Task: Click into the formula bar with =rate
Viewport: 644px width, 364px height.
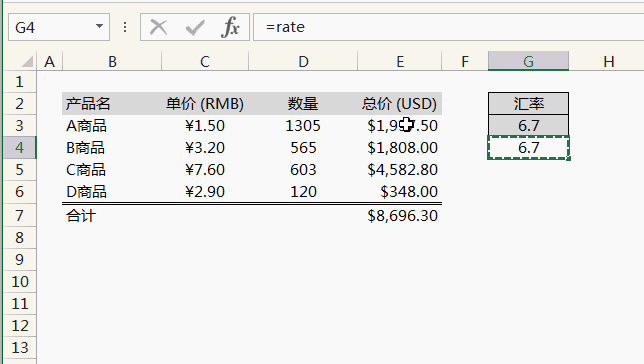Action: coord(448,27)
